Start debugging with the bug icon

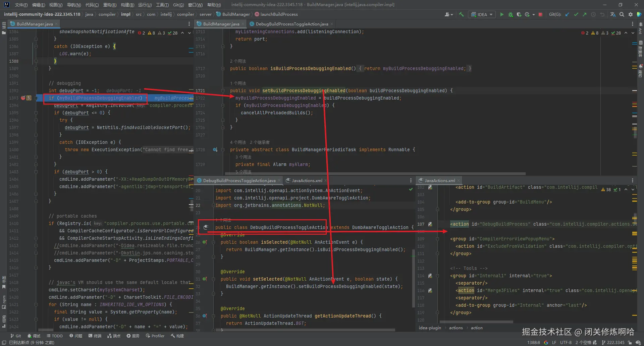pos(511,14)
